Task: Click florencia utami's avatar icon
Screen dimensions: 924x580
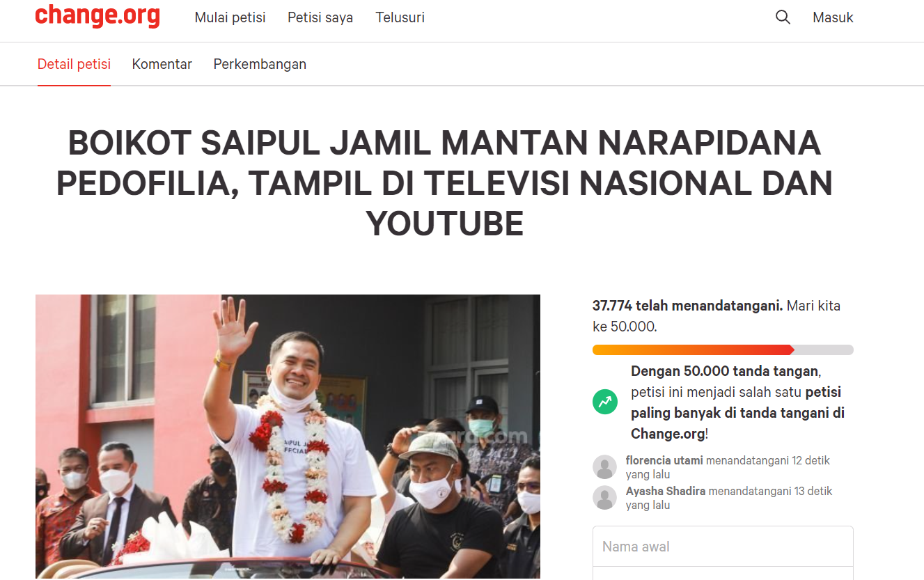Action: (x=604, y=467)
